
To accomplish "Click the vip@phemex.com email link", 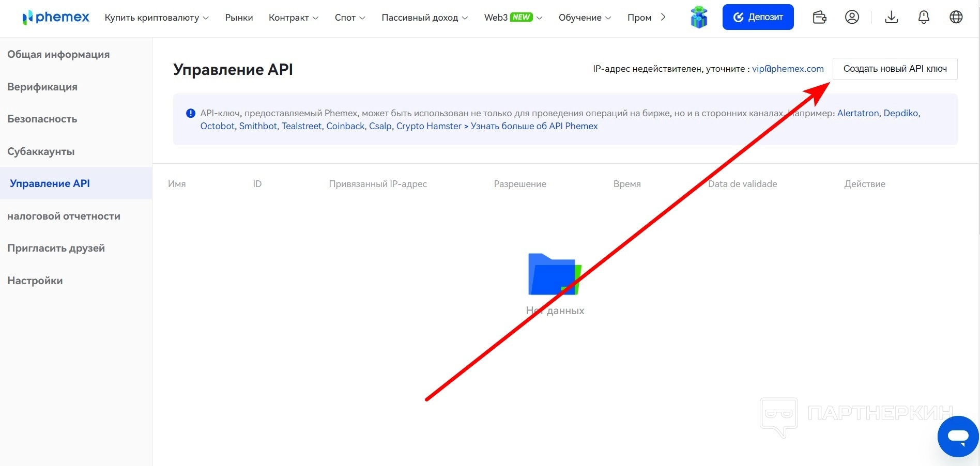I will [788, 69].
